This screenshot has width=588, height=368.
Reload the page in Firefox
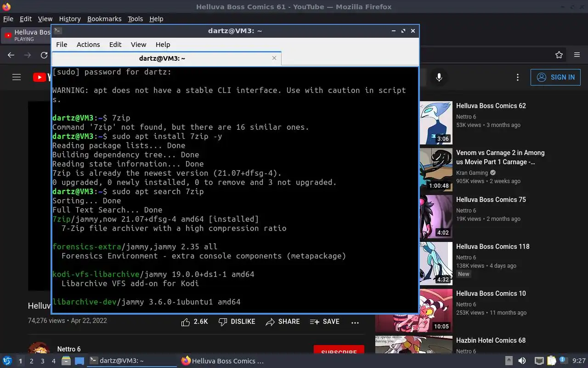(44, 55)
